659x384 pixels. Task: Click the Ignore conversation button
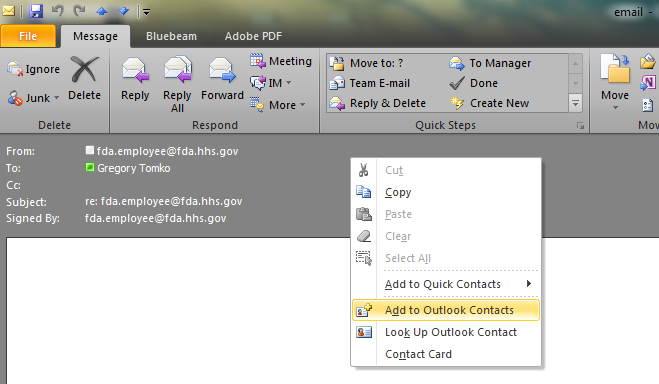point(34,69)
